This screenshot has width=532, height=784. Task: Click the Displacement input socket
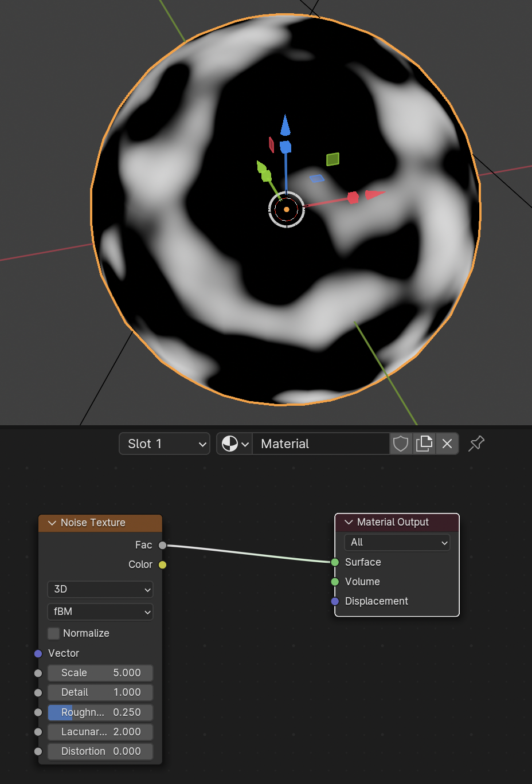click(335, 601)
